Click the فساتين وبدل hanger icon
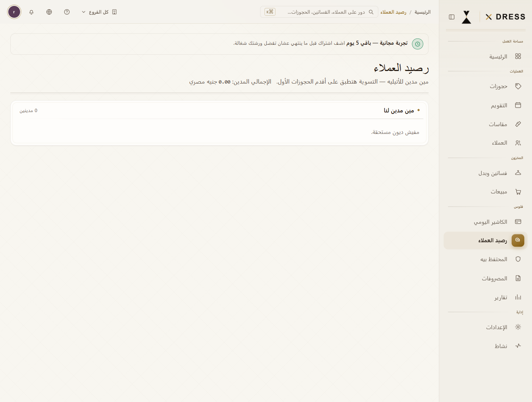This screenshot has height=402, width=532. 518,173
